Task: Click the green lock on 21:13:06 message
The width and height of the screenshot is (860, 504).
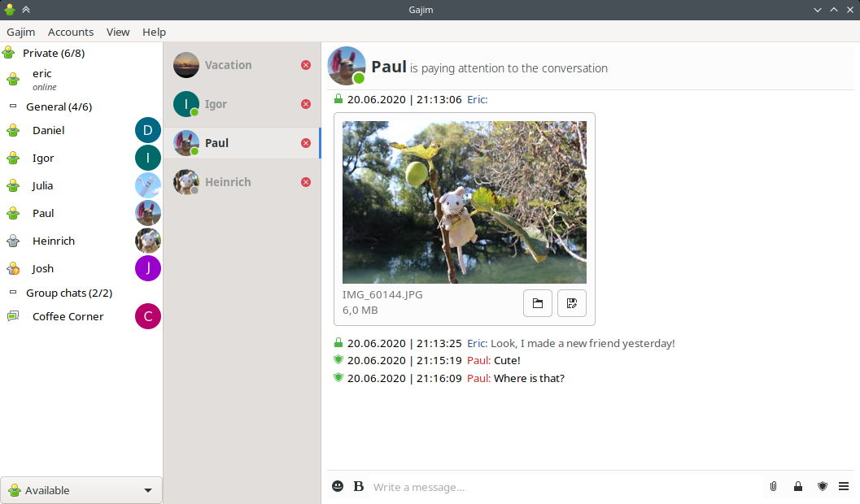Action: click(338, 98)
